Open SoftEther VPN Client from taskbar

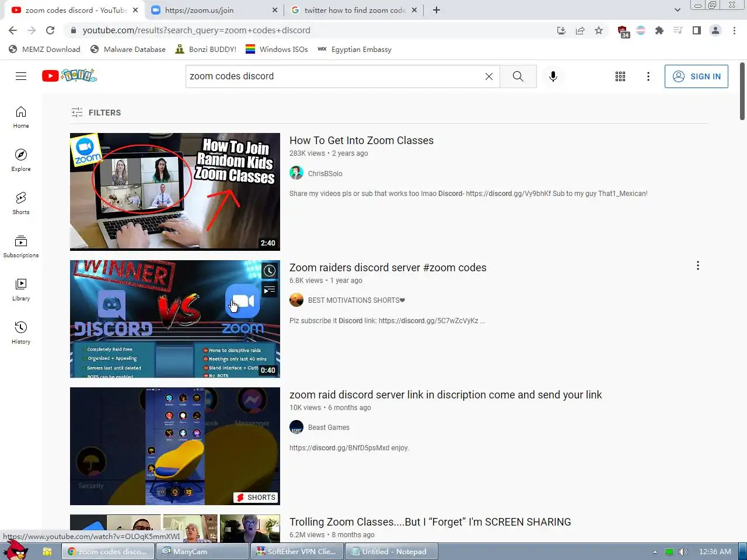coord(296,551)
